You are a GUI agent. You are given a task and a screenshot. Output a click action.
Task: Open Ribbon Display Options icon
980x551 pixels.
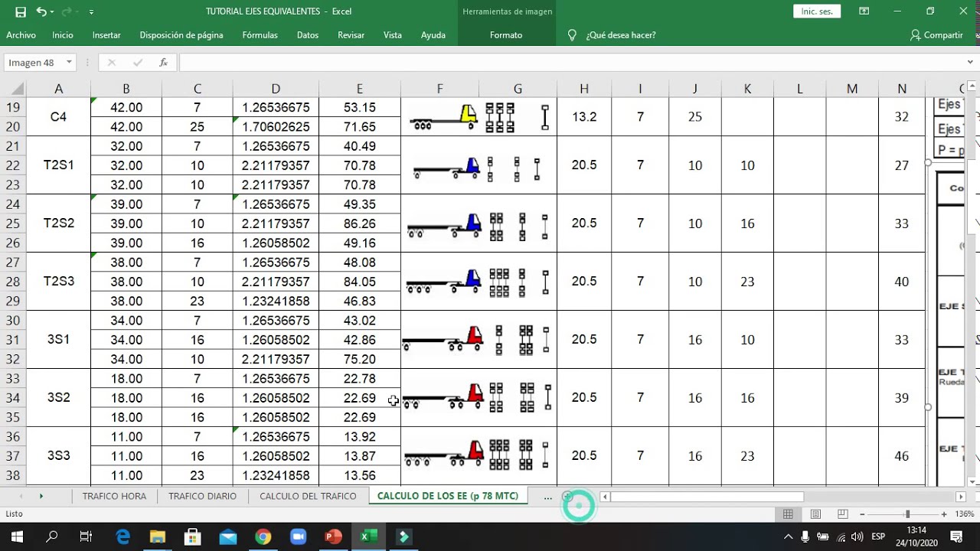[x=864, y=11]
